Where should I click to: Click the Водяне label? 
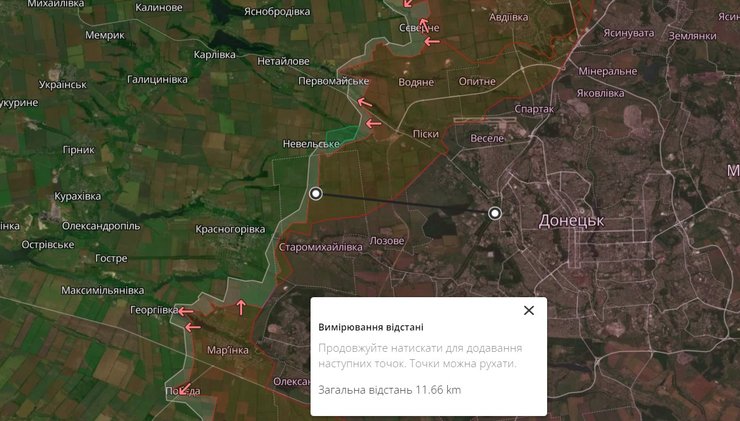coord(416,83)
